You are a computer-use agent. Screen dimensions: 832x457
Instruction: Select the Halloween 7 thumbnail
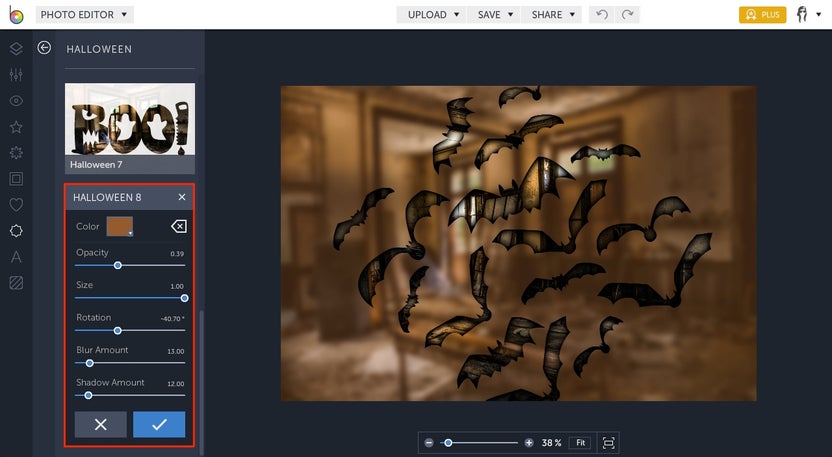coord(130,128)
